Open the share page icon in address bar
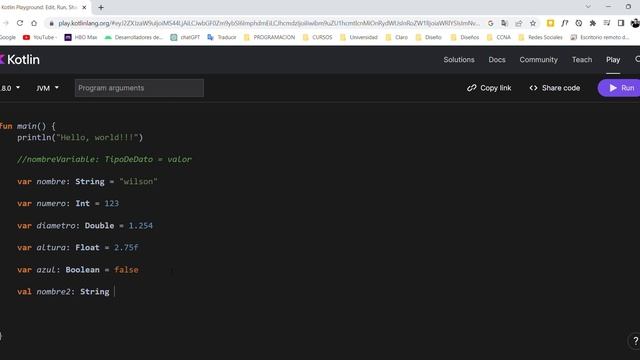This screenshot has width=640, height=360. pyautogui.click(x=518, y=23)
